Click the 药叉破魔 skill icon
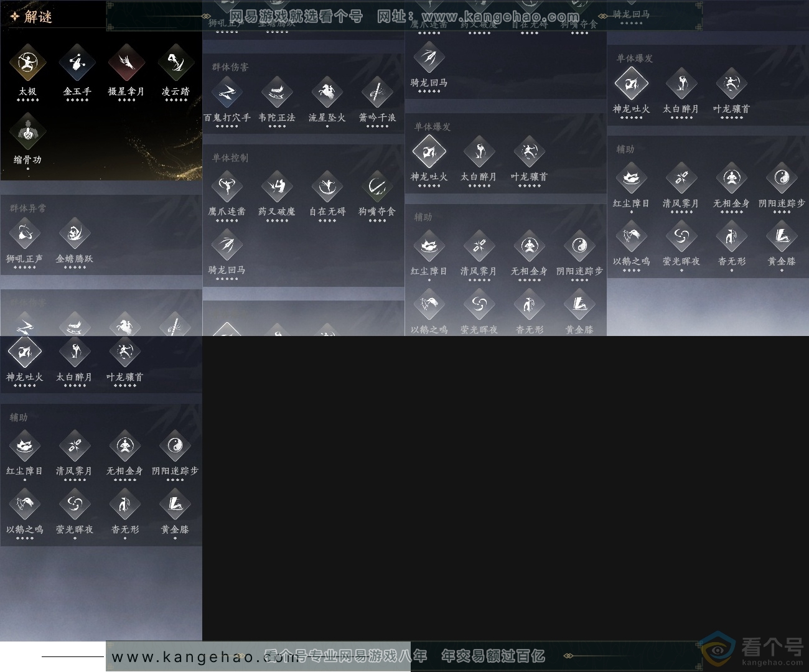The height and width of the screenshot is (672, 809). pyautogui.click(x=277, y=187)
